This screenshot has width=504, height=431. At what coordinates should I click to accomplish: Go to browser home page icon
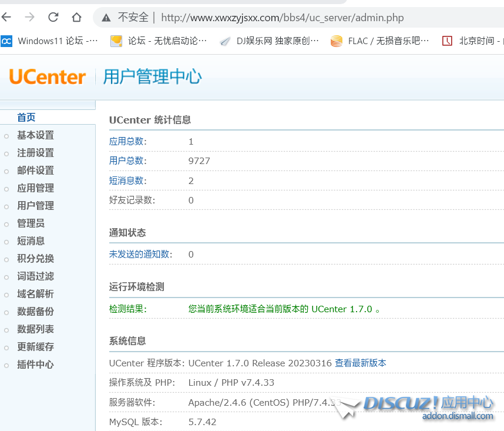pyautogui.click(x=76, y=17)
